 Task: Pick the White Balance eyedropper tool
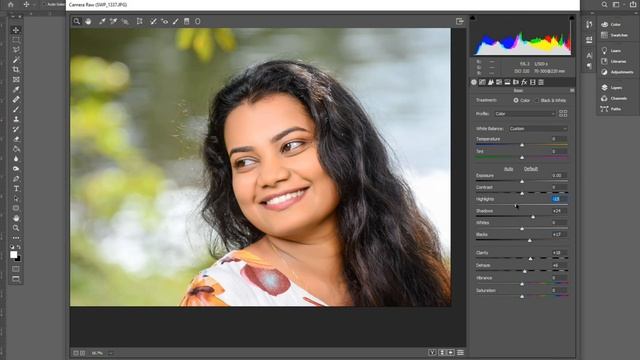pyautogui.click(x=102, y=21)
